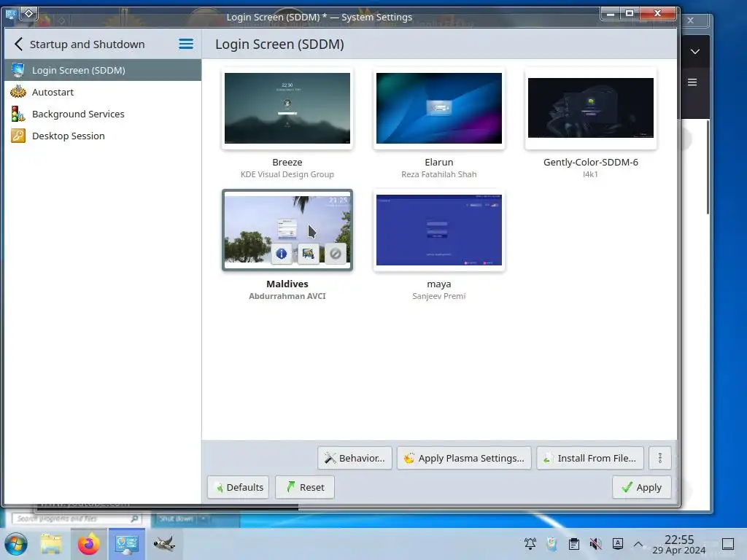Click the Defaults button

pos(239,487)
